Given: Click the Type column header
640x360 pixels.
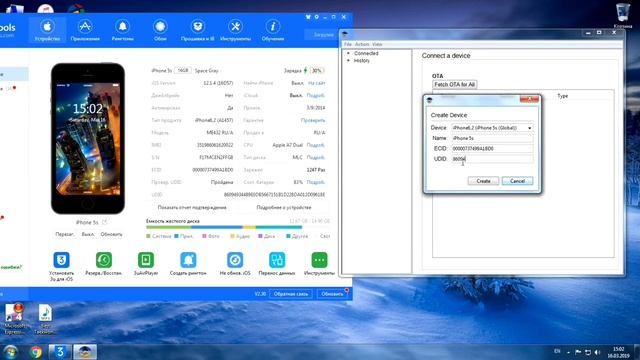Looking at the screenshot, I should click(x=562, y=96).
